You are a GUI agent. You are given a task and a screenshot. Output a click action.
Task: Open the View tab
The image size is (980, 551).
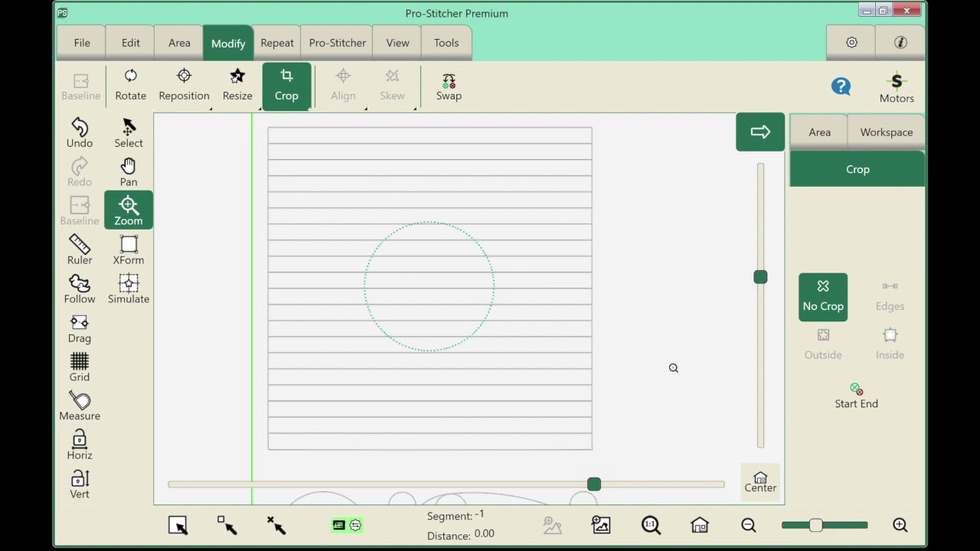coord(397,43)
